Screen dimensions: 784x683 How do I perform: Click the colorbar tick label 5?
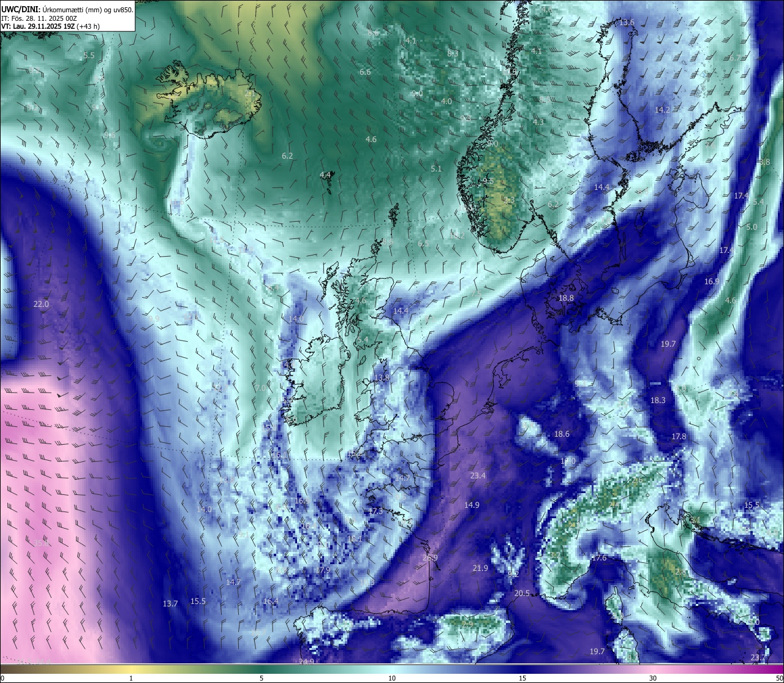[262, 678]
